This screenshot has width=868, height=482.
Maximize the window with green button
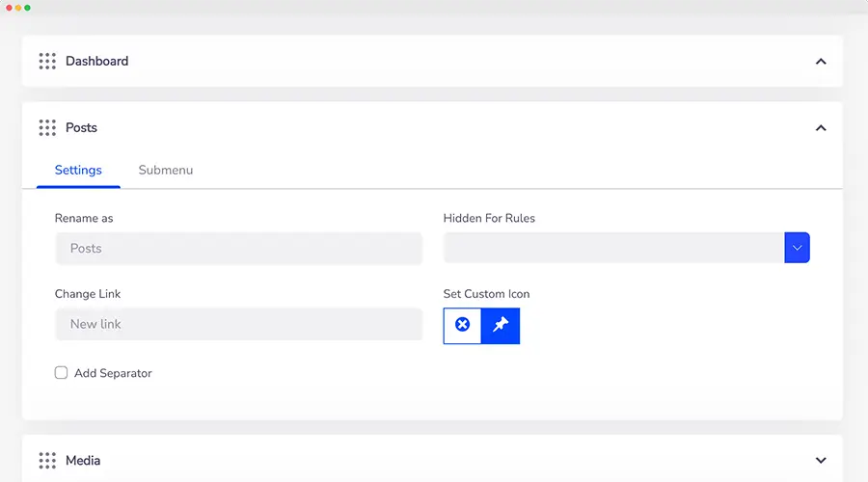tap(27, 8)
